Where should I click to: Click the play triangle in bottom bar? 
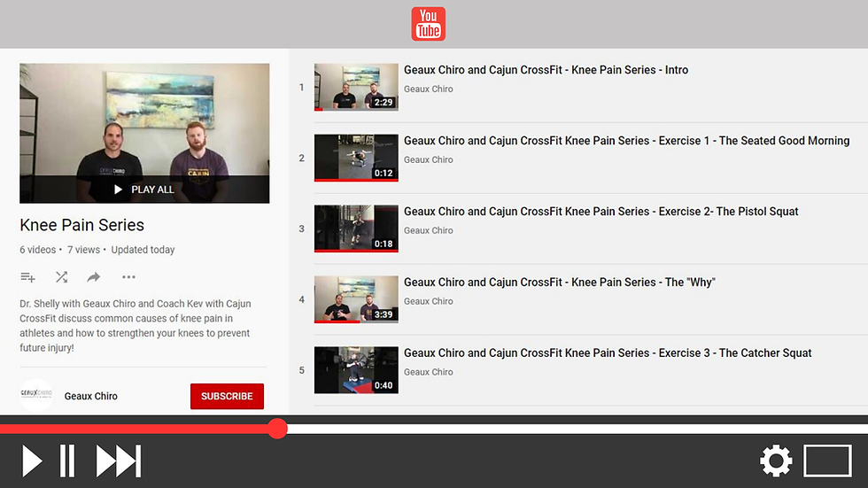(32, 461)
